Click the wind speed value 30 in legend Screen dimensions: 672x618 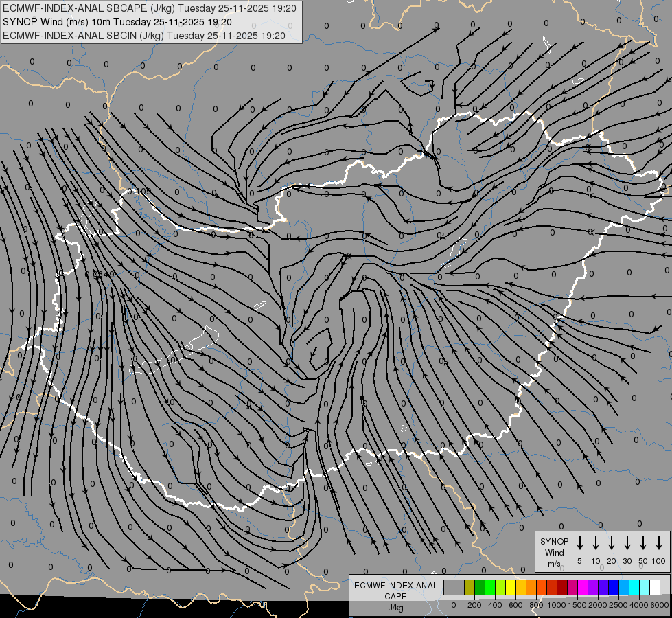[x=627, y=561]
